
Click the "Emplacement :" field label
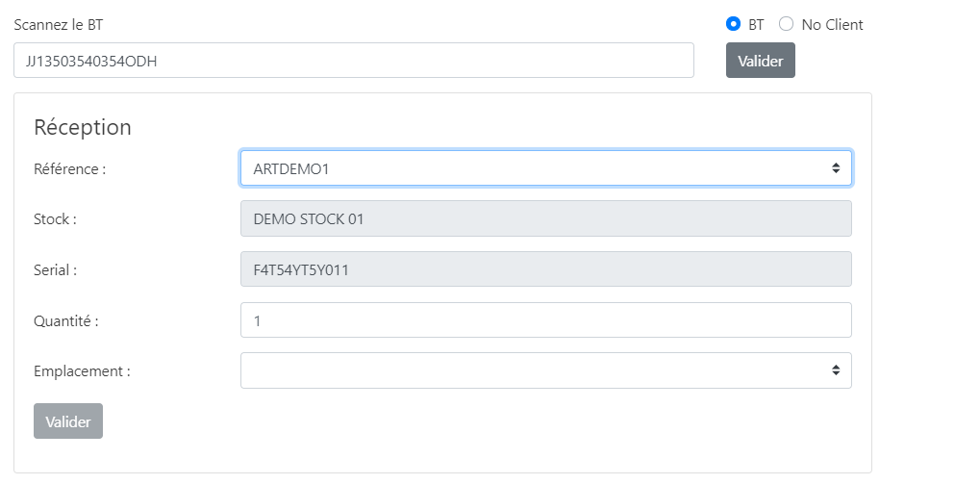tap(82, 371)
